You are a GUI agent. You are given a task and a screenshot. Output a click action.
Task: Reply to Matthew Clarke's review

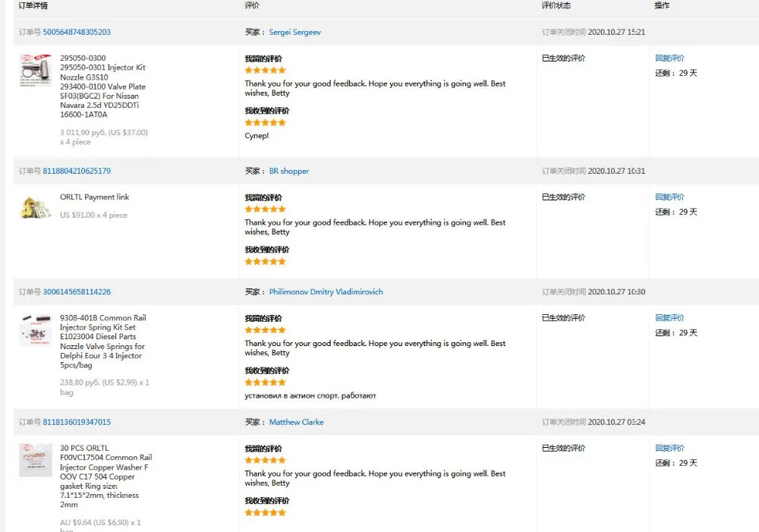pos(669,449)
